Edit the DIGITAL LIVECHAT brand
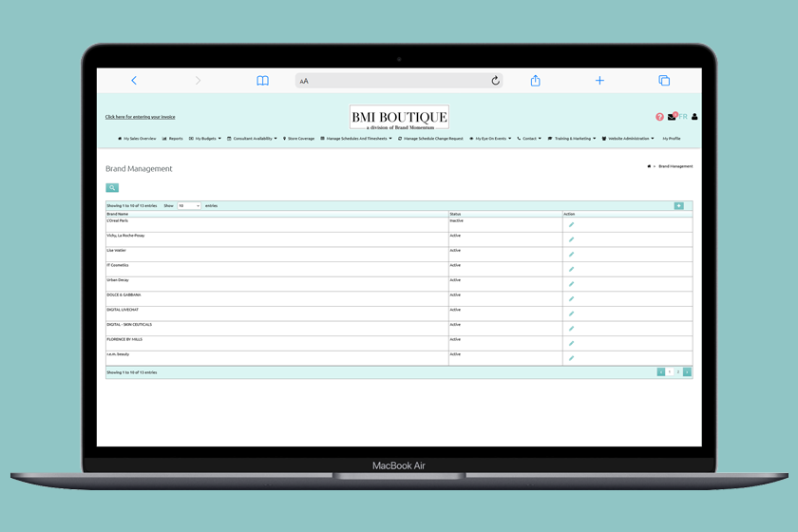Viewport: 798px width, 532px height. point(572,313)
